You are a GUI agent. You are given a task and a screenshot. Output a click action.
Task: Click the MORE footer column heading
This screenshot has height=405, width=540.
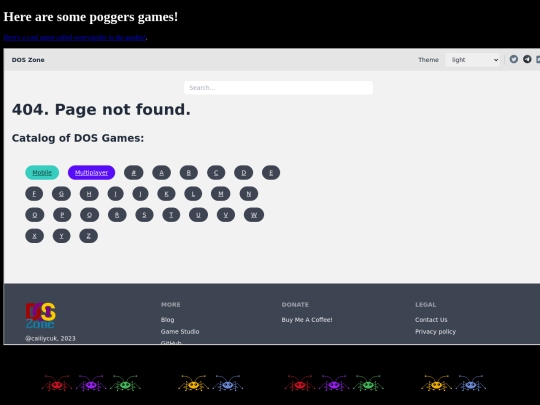point(170,304)
